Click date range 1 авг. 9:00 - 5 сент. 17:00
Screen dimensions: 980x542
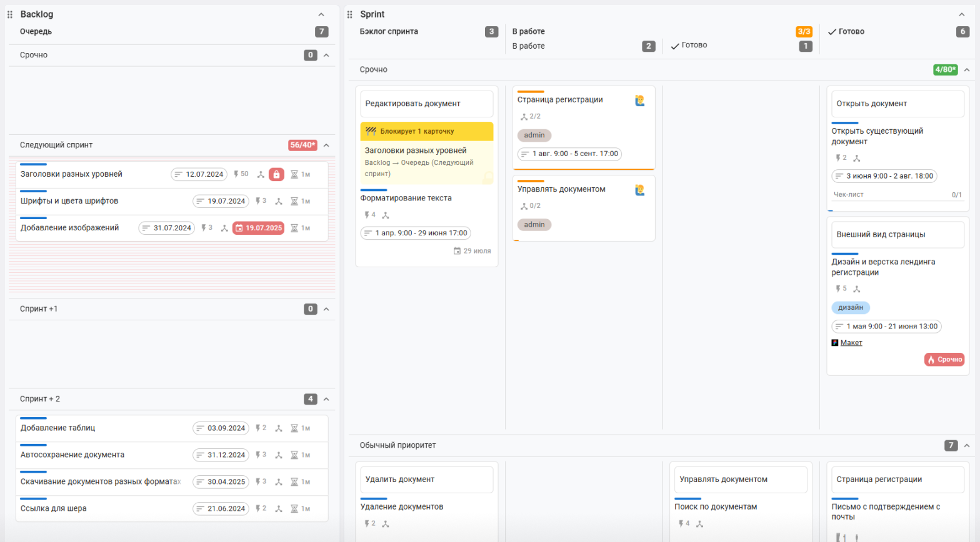click(x=570, y=154)
